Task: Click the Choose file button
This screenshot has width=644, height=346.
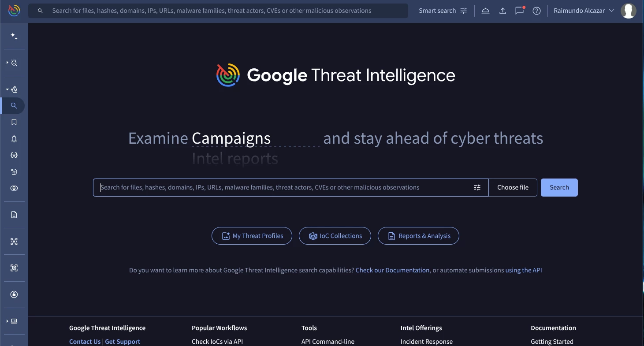Action: (513, 187)
